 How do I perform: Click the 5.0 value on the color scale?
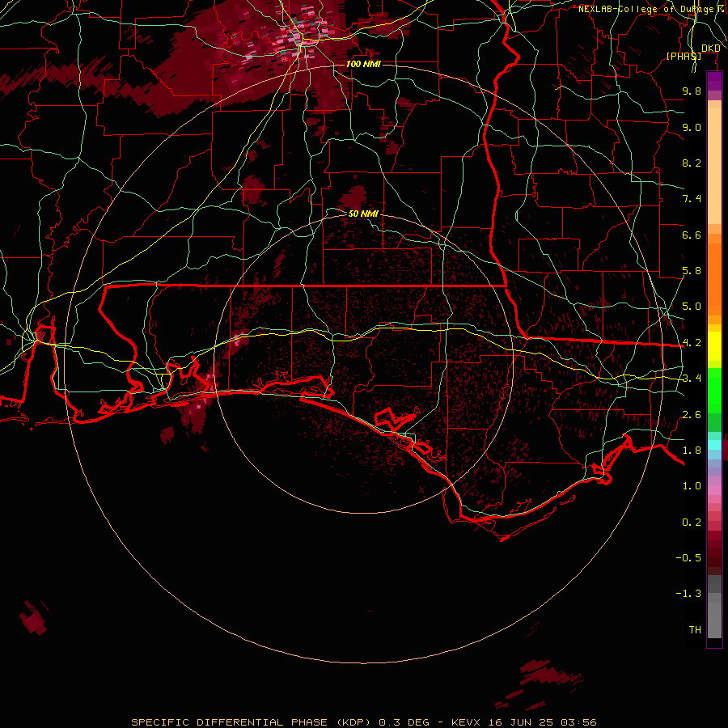pyautogui.click(x=692, y=307)
